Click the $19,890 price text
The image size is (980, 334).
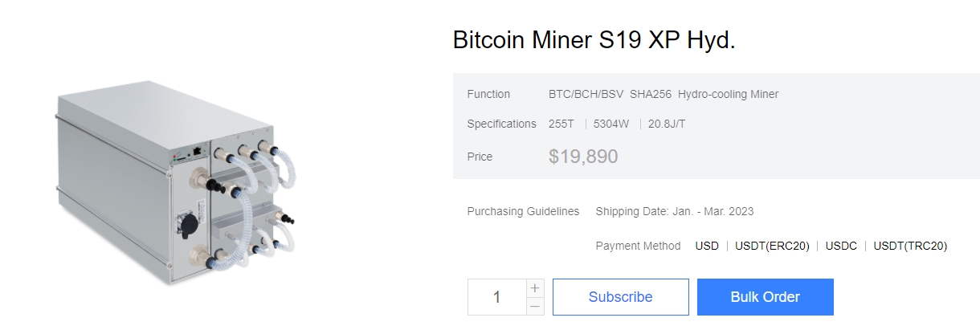tap(583, 157)
